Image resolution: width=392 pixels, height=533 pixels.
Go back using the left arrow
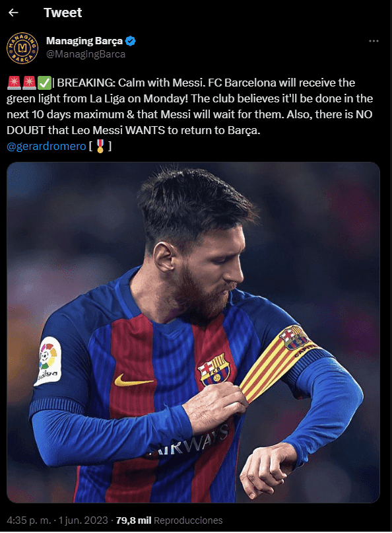13,13
